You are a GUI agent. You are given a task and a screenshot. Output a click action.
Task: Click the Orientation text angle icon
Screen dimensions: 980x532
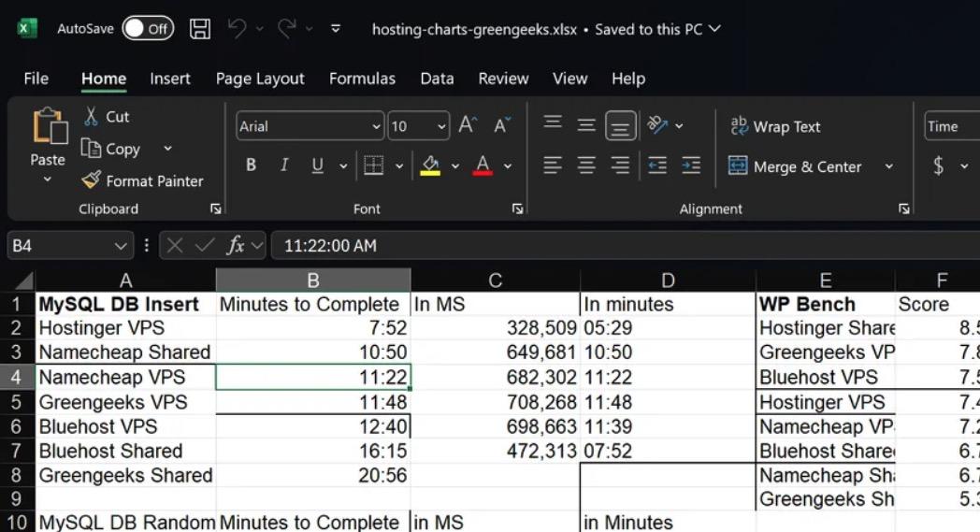coord(656,124)
